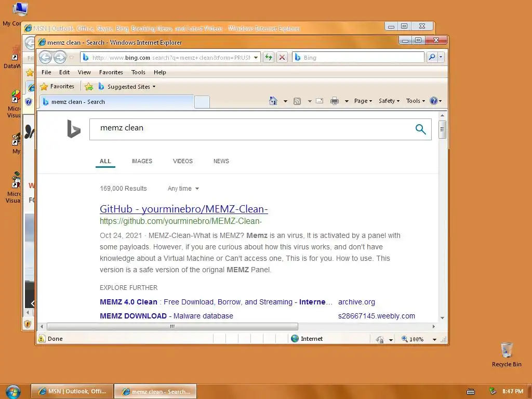
Task: Click the memz clean - Search taskbar button
Action: [x=155, y=392]
